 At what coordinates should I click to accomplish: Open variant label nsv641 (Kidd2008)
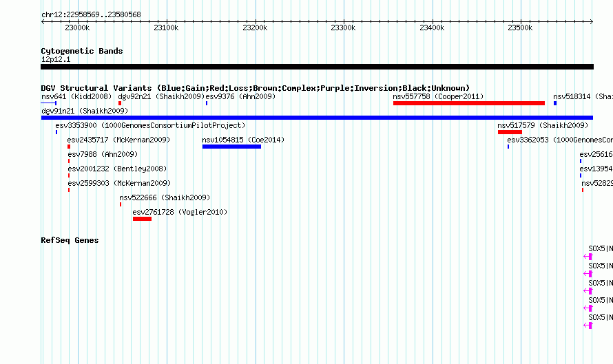pos(76,96)
